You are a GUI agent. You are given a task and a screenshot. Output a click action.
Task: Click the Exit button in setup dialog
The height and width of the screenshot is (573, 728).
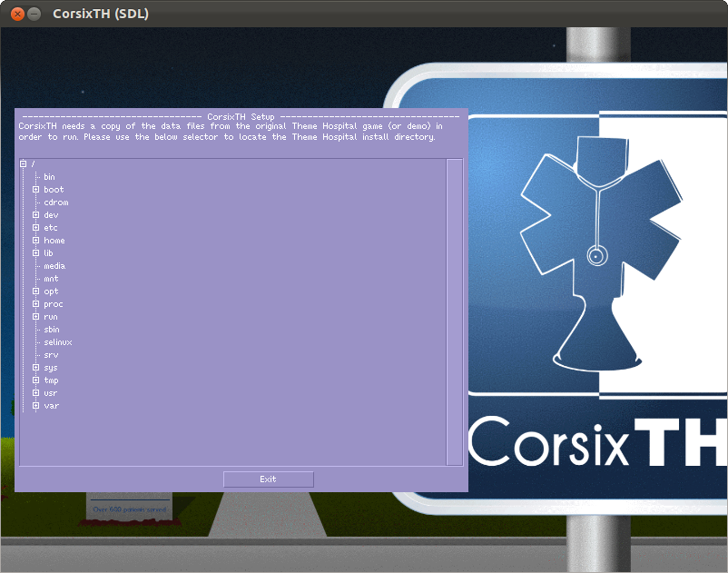[x=269, y=479]
